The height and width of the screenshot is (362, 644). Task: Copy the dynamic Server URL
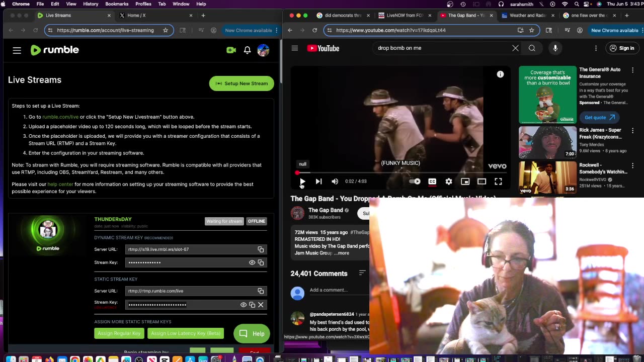coord(261,249)
